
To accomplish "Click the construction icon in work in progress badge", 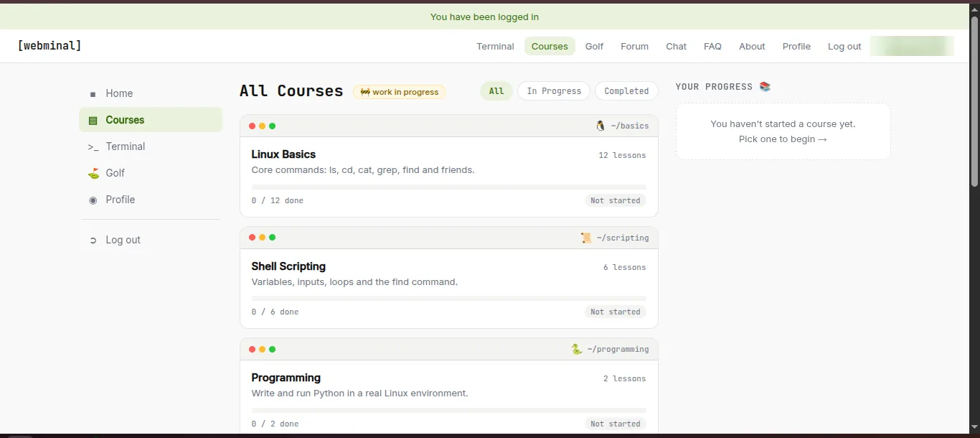I will [x=364, y=92].
